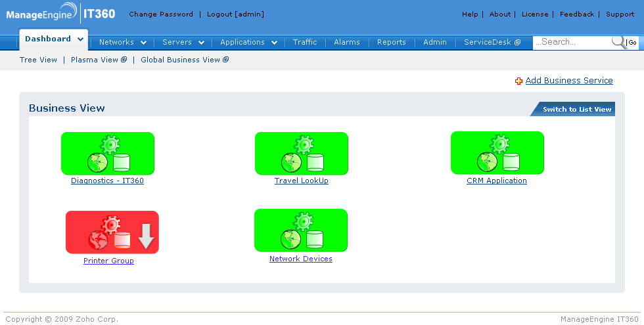Open the Support link

tap(620, 14)
